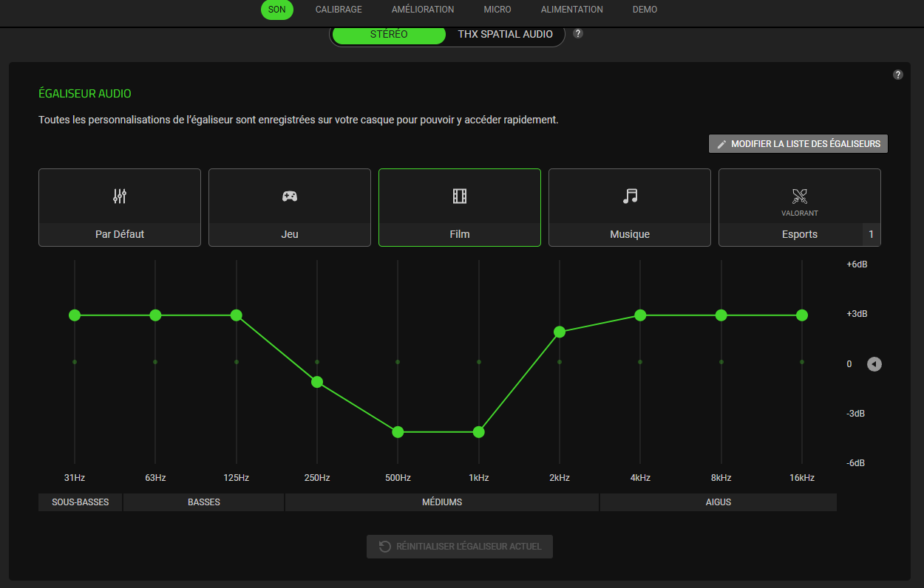Click the music note icon in Musique preset
The width and height of the screenshot is (924, 588).
click(x=630, y=196)
